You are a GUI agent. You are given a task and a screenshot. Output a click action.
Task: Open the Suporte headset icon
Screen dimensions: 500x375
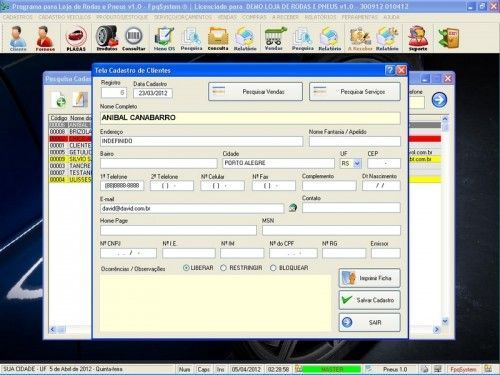tap(418, 38)
